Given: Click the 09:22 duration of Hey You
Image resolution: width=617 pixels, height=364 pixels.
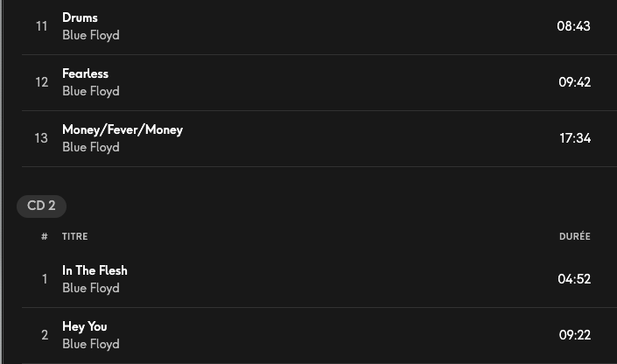Looking at the screenshot, I should [574, 335].
